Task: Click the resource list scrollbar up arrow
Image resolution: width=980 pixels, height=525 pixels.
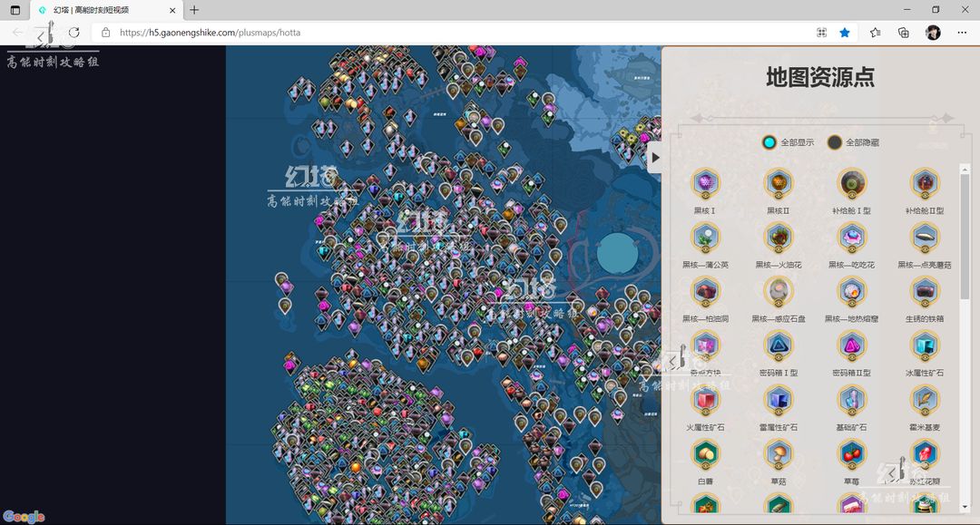Action: tap(965, 170)
